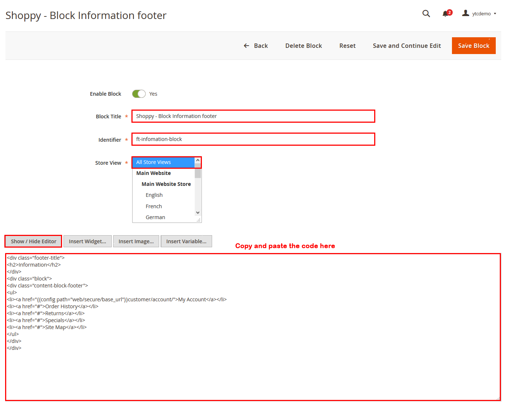Image resolution: width=510 pixels, height=420 pixels.
Task: Click the user account avatar icon
Action: click(x=465, y=13)
